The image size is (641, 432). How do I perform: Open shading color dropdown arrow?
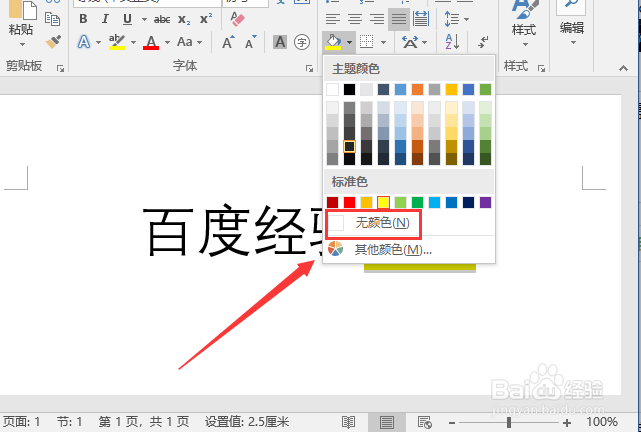(x=349, y=42)
